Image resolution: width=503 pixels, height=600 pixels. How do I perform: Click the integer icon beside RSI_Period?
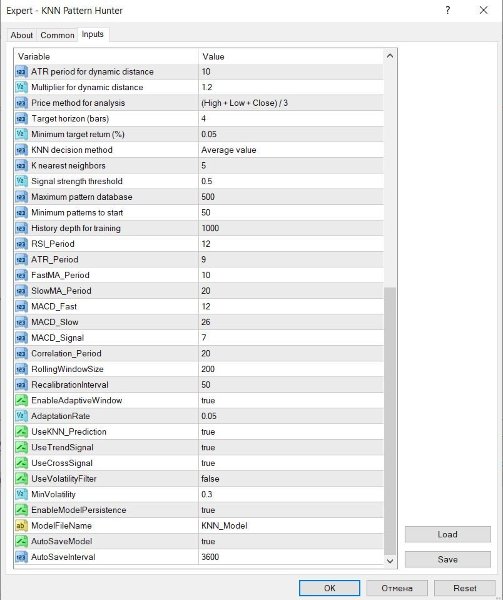(21, 244)
